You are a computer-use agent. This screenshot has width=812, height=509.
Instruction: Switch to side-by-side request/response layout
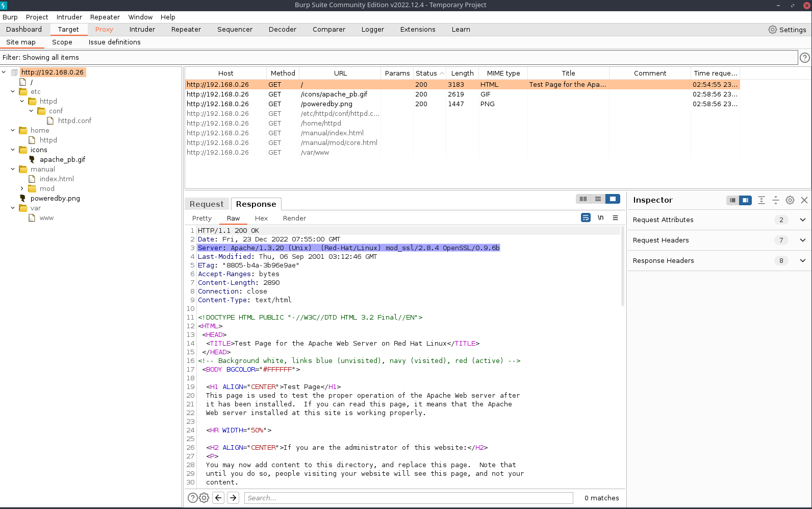pyautogui.click(x=583, y=199)
